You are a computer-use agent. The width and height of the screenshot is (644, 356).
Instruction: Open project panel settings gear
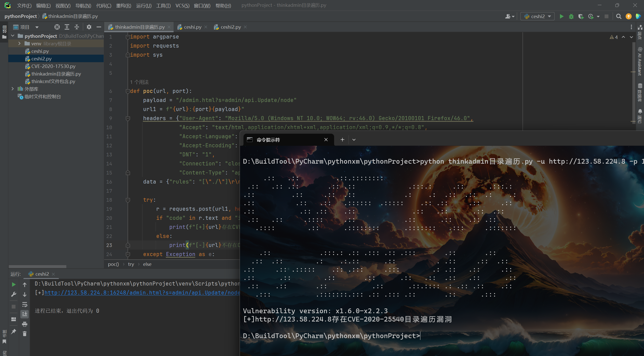(89, 27)
